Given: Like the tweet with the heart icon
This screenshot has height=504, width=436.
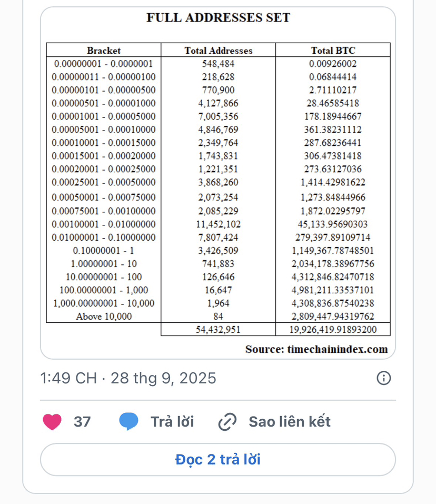Looking at the screenshot, I should [52, 422].
